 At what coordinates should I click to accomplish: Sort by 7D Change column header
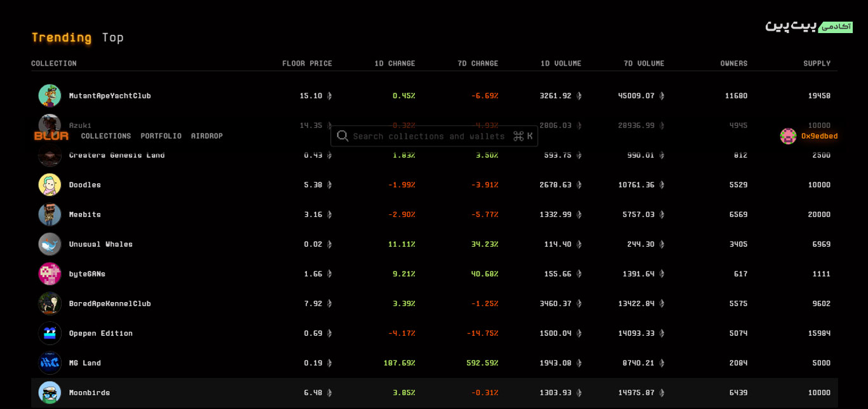coord(478,64)
